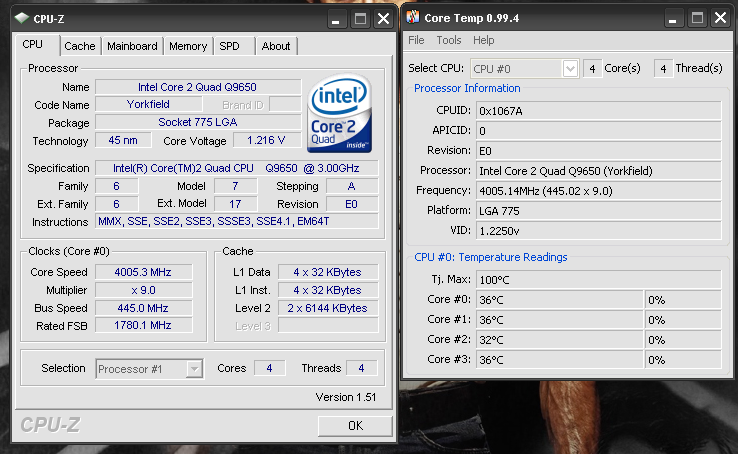Viewport: 738px width, 454px height.
Task: Click the Core Temp title bar icon
Action: click(413, 17)
